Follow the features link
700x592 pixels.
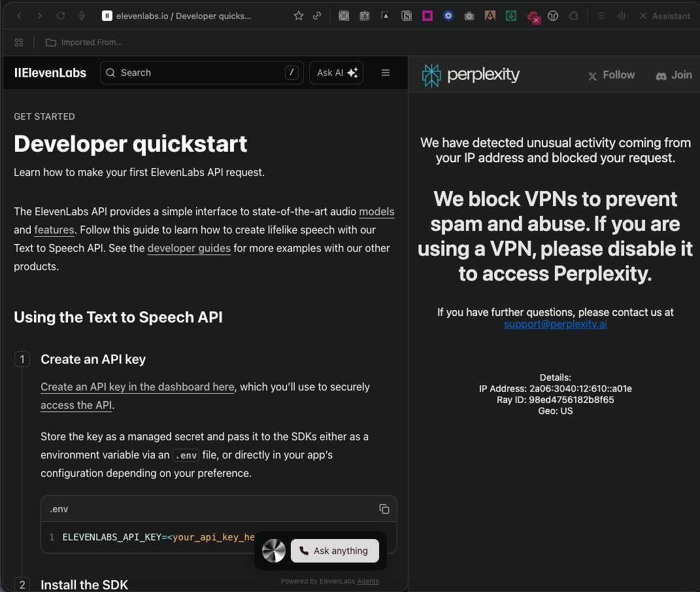[x=54, y=230]
